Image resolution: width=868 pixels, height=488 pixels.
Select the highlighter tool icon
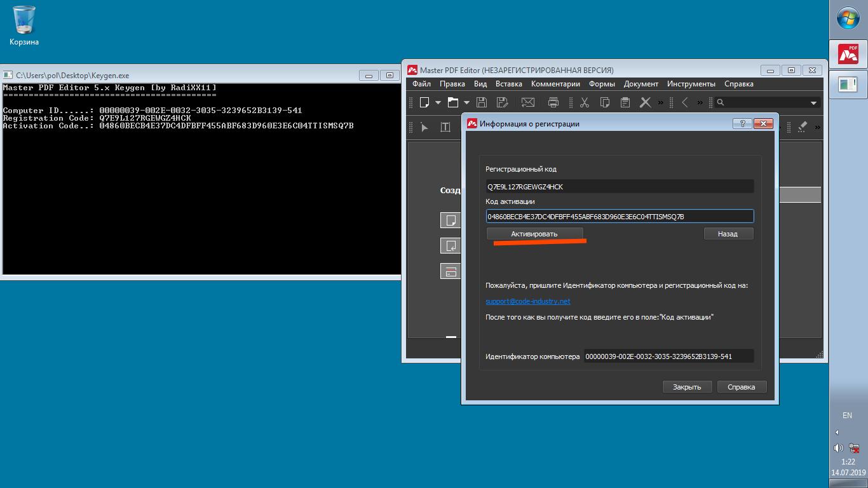pyautogui.click(x=802, y=127)
